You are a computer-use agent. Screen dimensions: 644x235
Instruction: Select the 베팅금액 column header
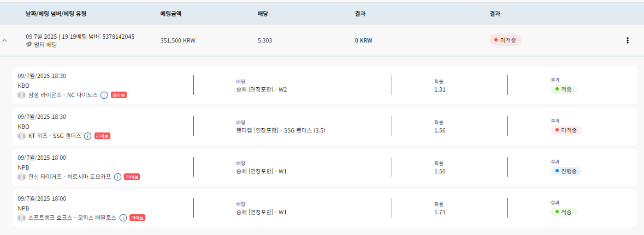tap(171, 14)
